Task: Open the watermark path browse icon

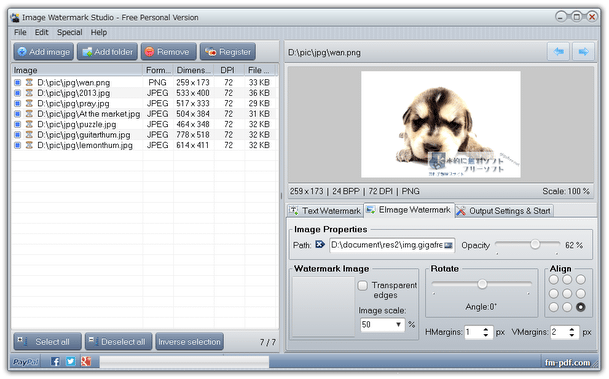Action: click(x=320, y=245)
